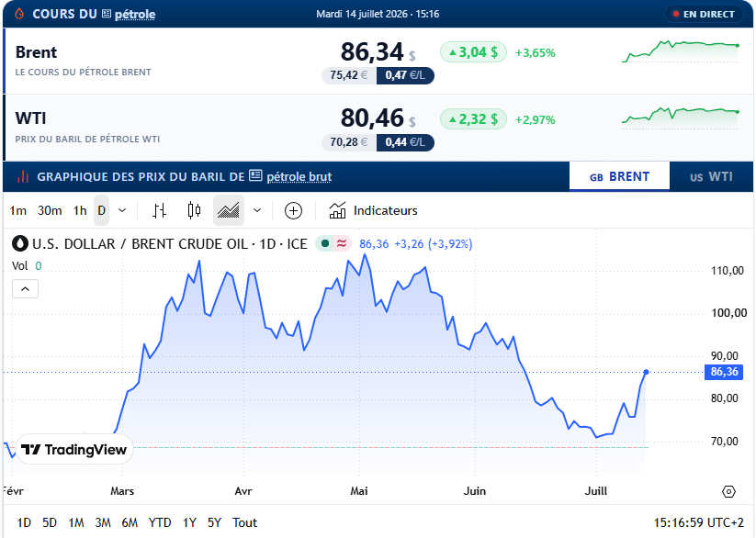Select the candlestick chart style icon
Viewport: 756px width, 538px height.
[x=194, y=210]
